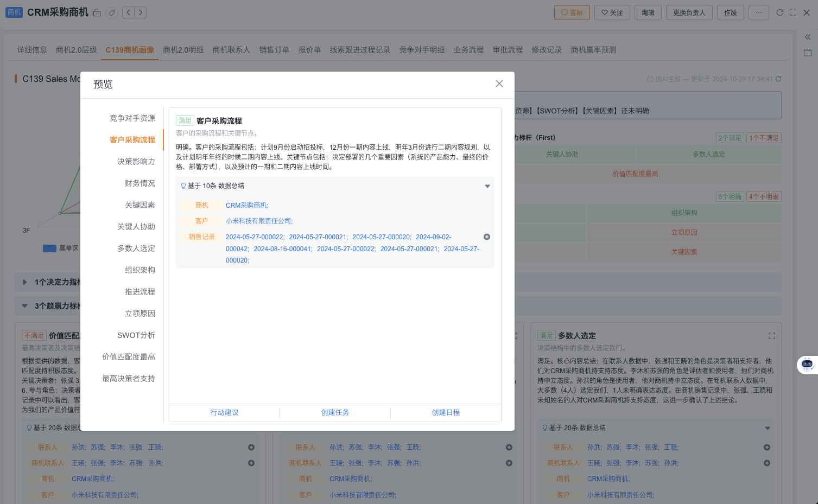Open the fullscreen view icon next to refresh

click(794, 12)
